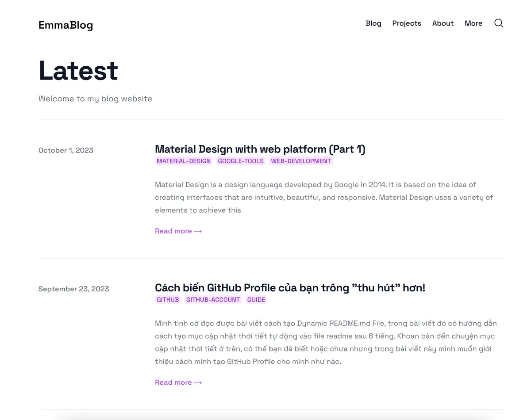Click the October 1, 2023 date
The width and height of the screenshot is (531, 420).
click(66, 150)
